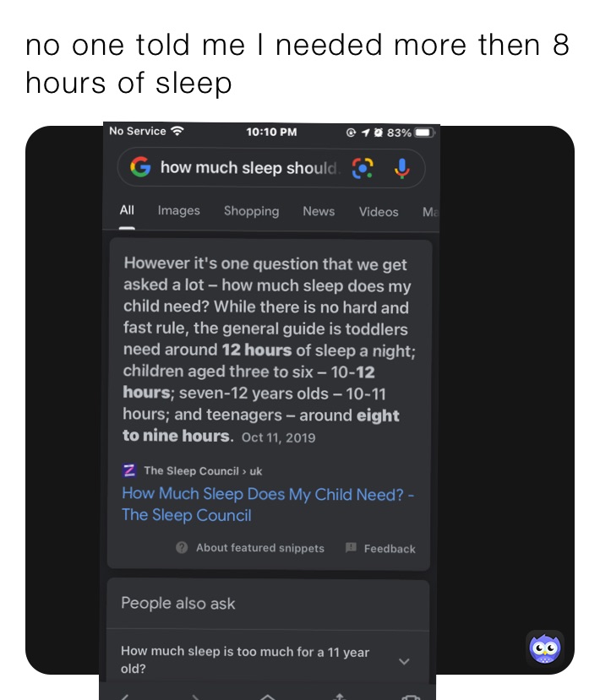The height and width of the screenshot is (700, 600).
Task: Open Google Lens from the search bar
Action: click(363, 167)
